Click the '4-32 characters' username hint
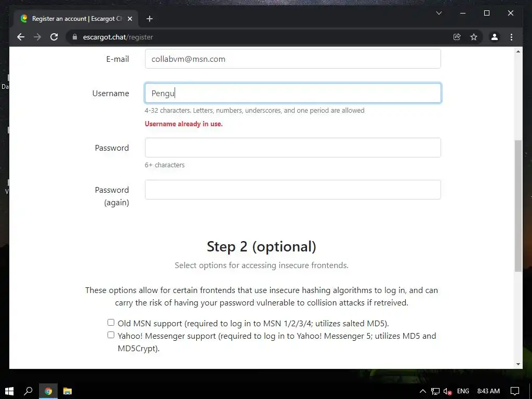The image size is (532, 399). click(x=255, y=110)
